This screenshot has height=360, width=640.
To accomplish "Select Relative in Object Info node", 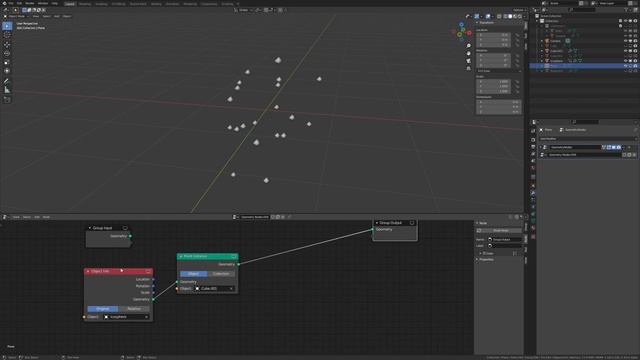I will (134, 309).
